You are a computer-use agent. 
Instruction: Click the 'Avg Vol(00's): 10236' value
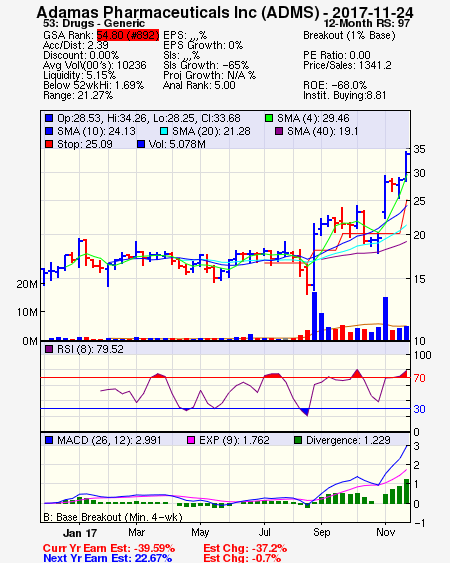95,65
